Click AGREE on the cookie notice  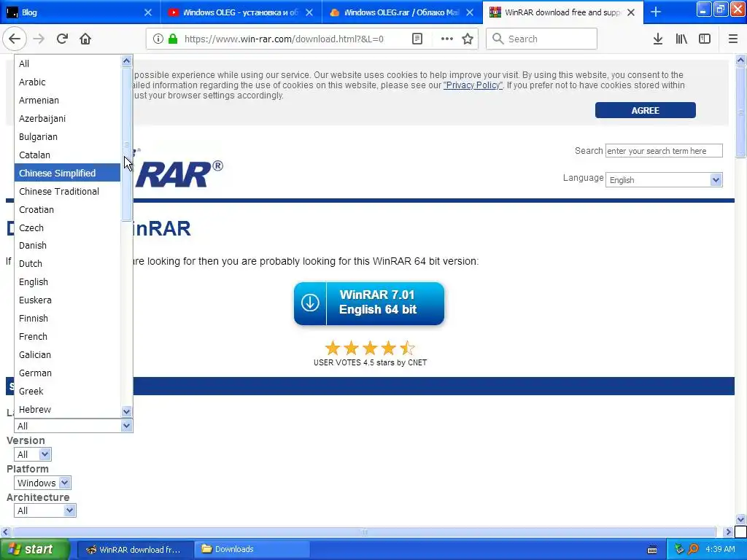645,110
